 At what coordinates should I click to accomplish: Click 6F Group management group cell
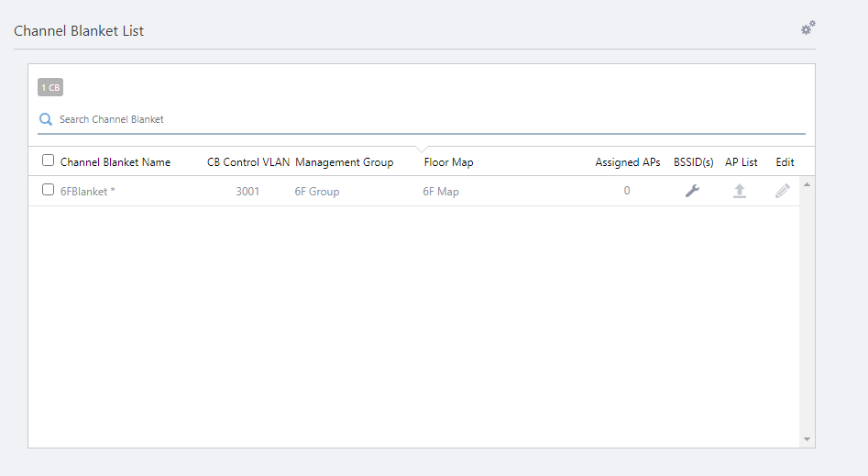317,192
